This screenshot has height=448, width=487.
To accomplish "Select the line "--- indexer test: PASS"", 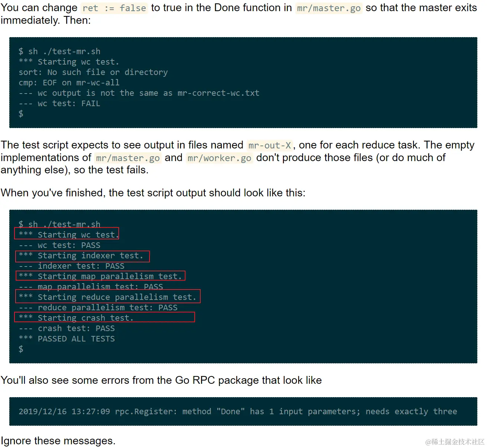I will pyautogui.click(x=72, y=266).
